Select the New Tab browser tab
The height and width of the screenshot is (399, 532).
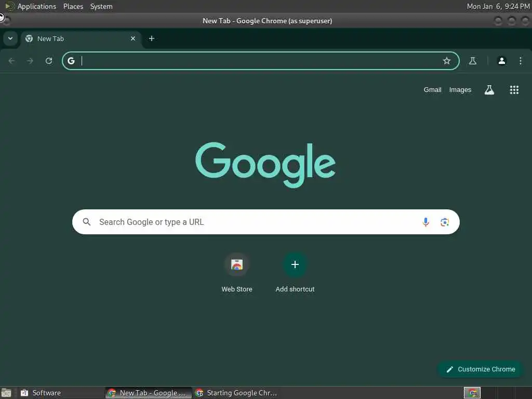point(81,38)
